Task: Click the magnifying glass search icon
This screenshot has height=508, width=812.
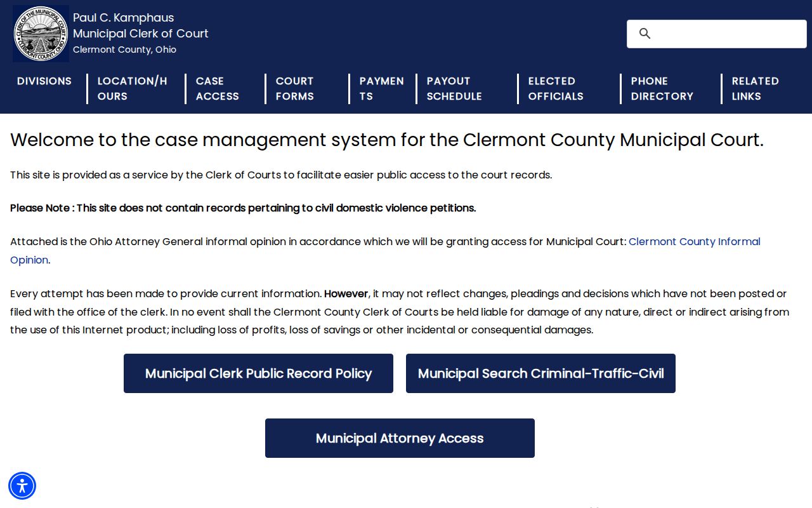Action: tap(645, 34)
